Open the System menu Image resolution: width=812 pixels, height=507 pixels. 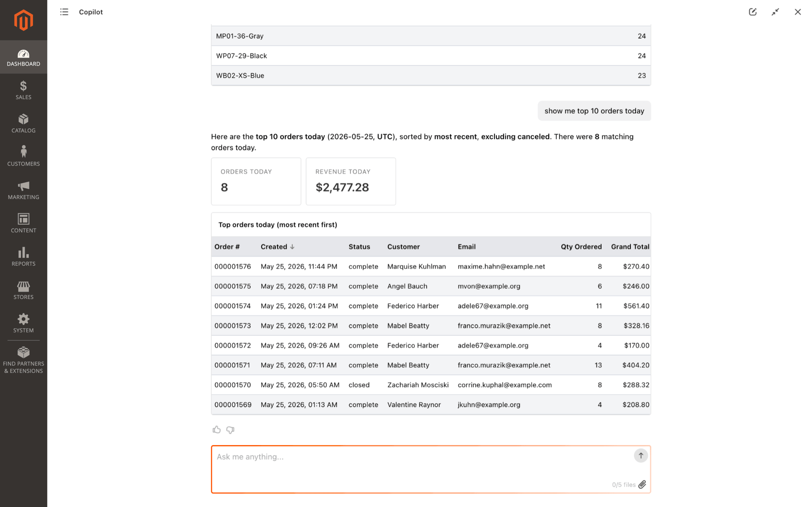click(x=23, y=323)
